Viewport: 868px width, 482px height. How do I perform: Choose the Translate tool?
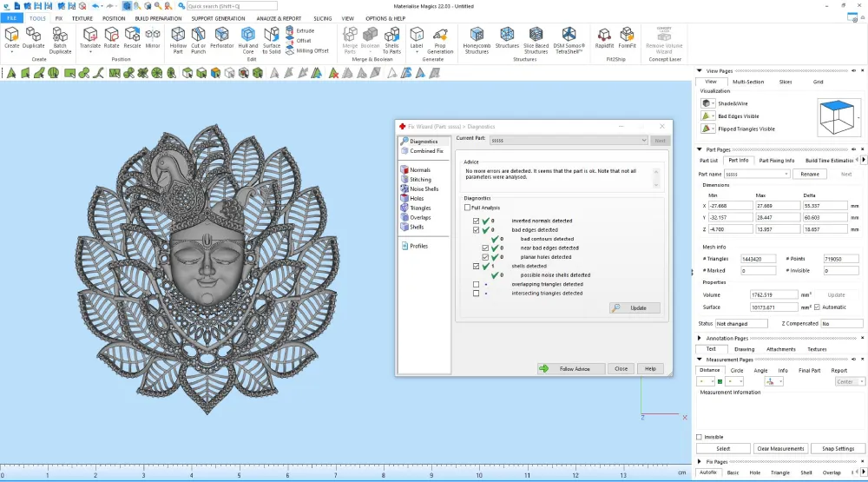point(89,37)
